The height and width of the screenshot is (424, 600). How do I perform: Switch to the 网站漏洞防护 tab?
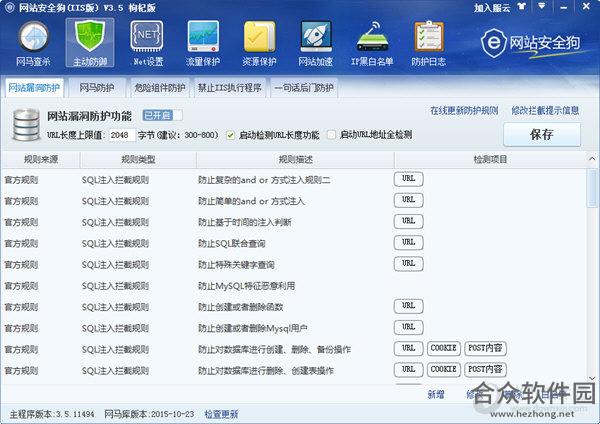(34, 88)
